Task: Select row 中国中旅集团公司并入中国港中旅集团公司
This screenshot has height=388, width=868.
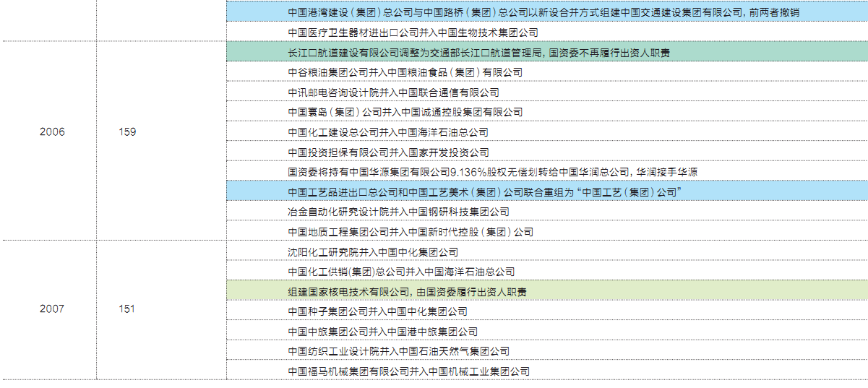Action: coord(547,331)
